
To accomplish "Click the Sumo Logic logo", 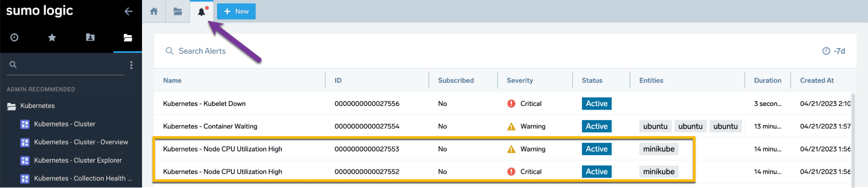I will [x=40, y=11].
